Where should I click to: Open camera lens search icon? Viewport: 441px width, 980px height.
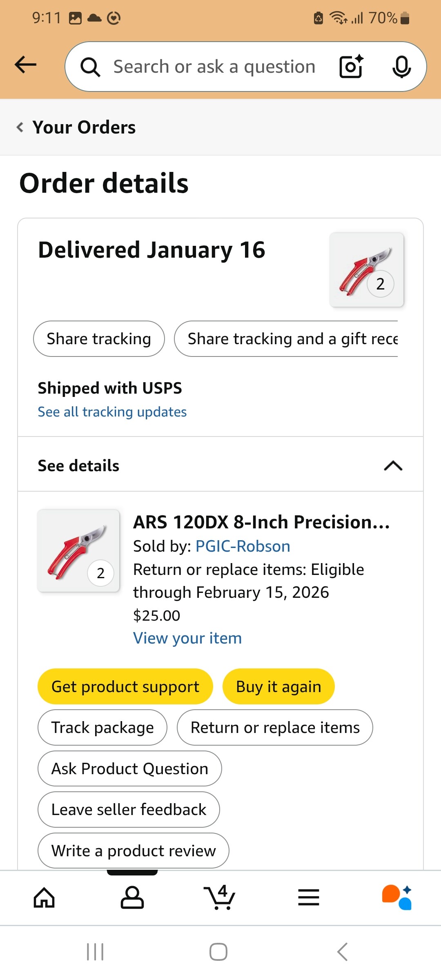pyautogui.click(x=351, y=67)
